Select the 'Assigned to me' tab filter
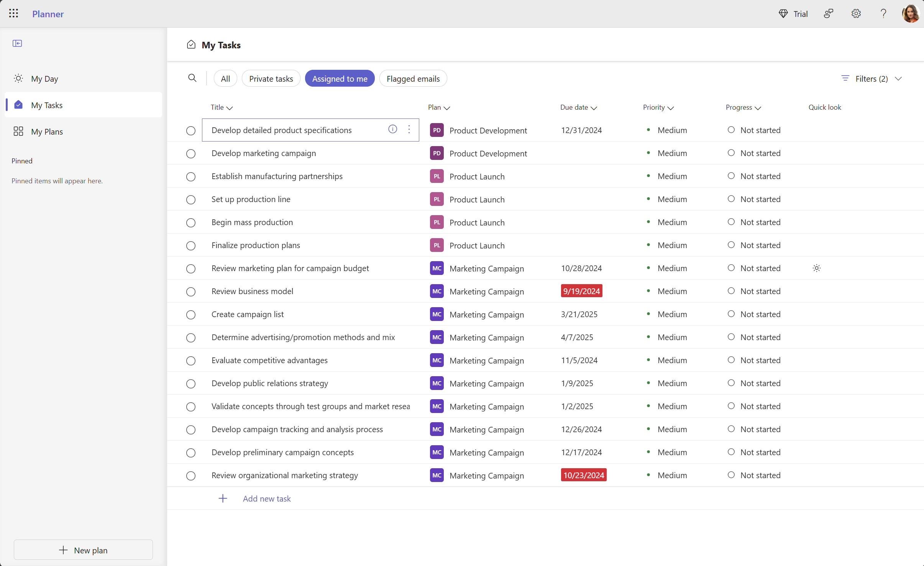The image size is (924, 566). coord(340,79)
